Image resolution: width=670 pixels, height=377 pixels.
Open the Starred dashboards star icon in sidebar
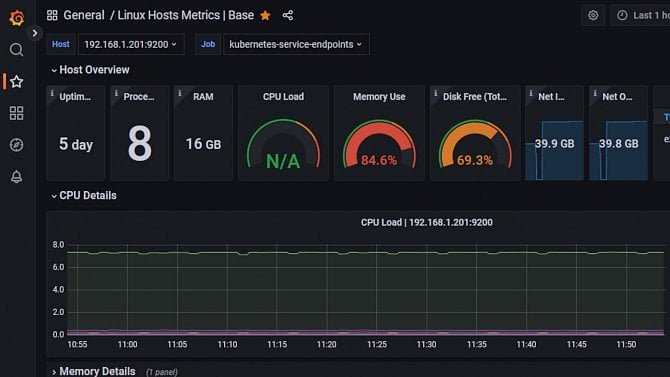tap(16, 81)
